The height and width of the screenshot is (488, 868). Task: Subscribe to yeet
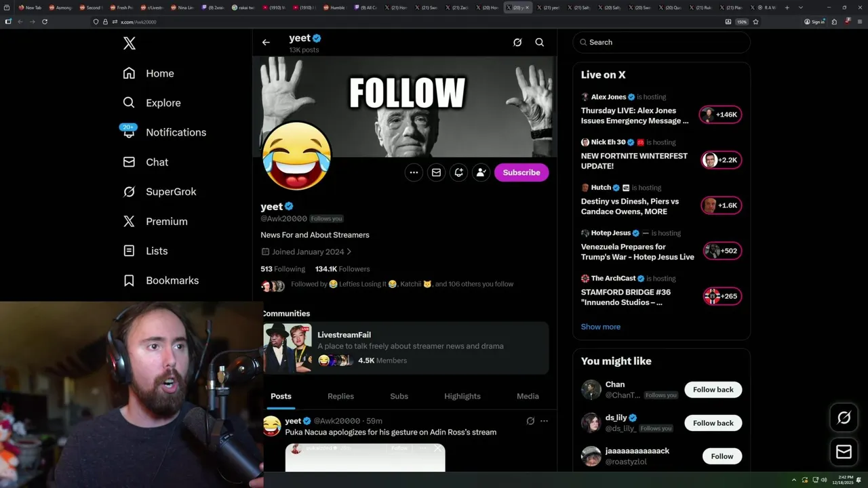[x=521, y=172]
